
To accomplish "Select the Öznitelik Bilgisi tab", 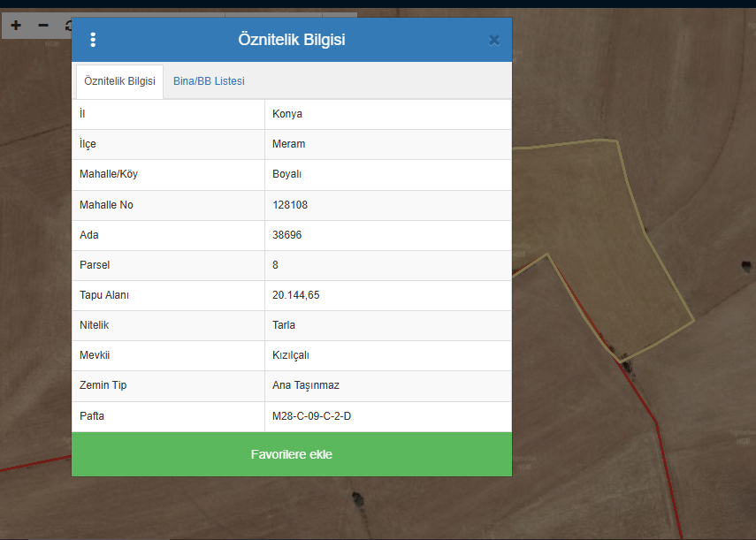I will [x=119, y=81].
